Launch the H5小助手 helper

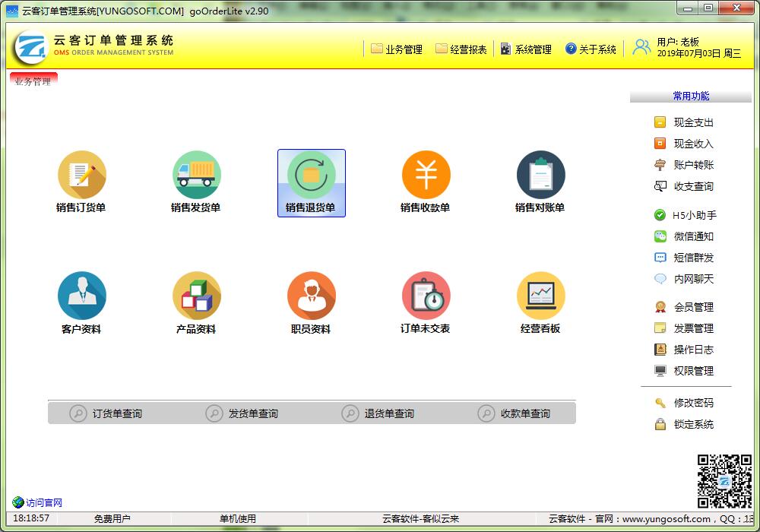[x=685, y=215]
